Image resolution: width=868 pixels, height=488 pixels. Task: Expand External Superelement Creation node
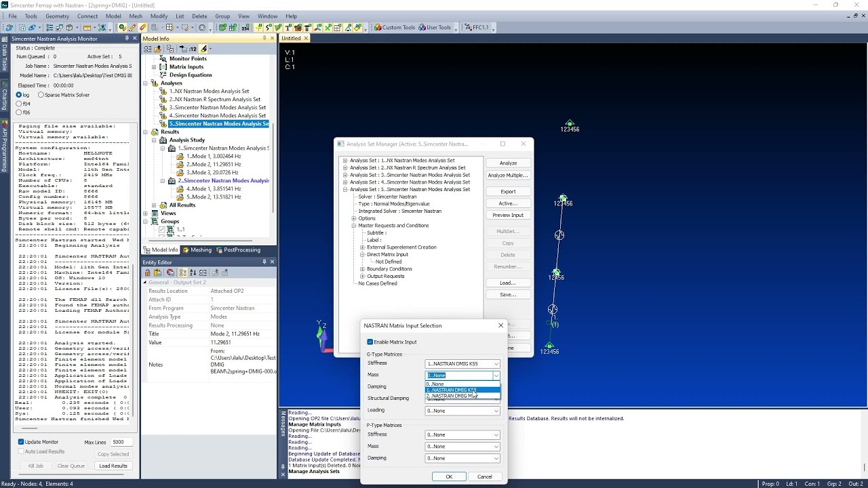click(x=362, y=247)
